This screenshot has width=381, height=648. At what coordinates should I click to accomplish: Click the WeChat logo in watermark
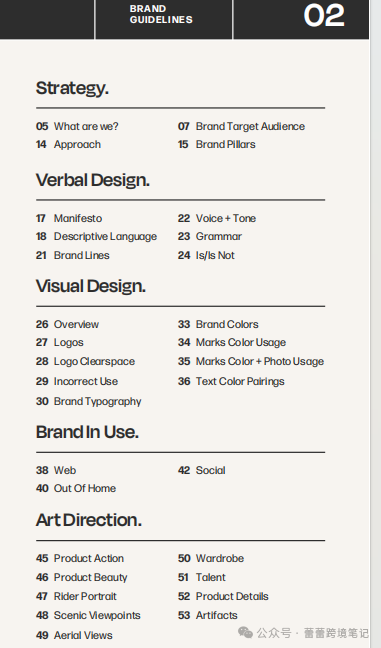[245, 632]
